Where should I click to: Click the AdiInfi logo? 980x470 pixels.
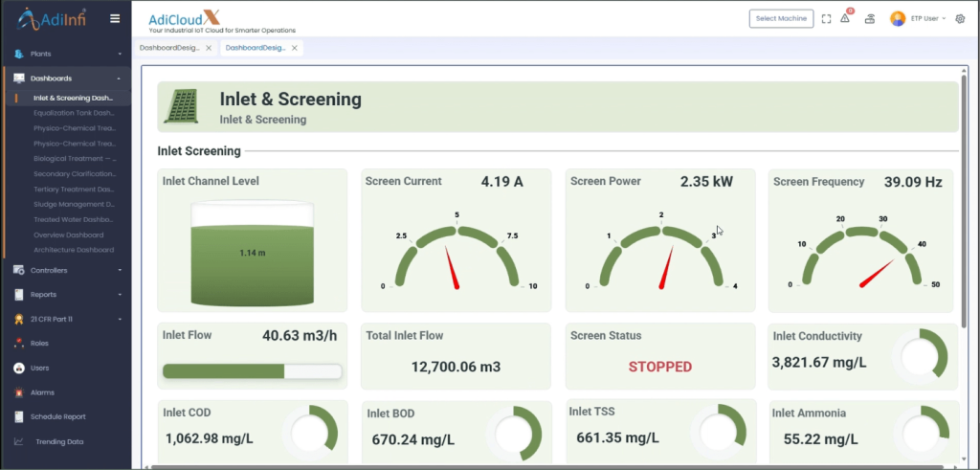[x=52, y=19]
